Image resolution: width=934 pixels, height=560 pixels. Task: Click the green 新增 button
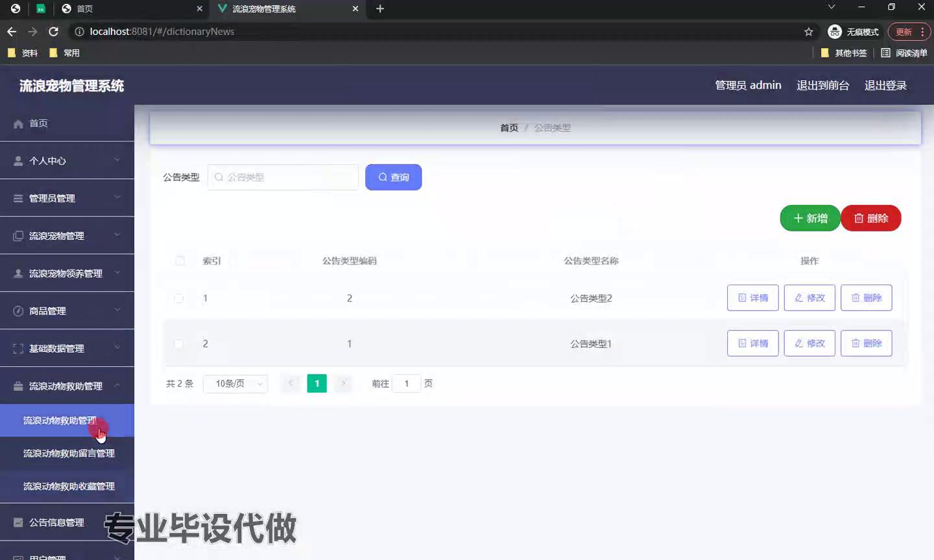pos(809,218)
